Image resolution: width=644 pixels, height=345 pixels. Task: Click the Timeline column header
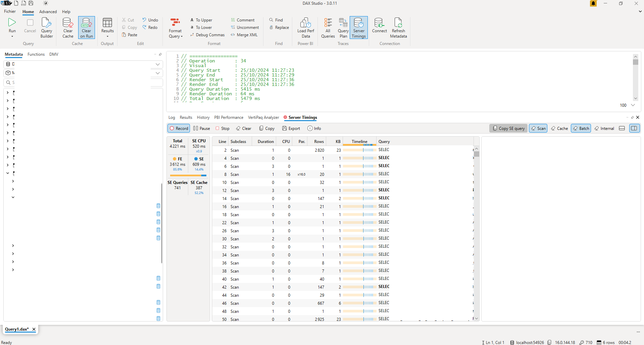point(359,142)
